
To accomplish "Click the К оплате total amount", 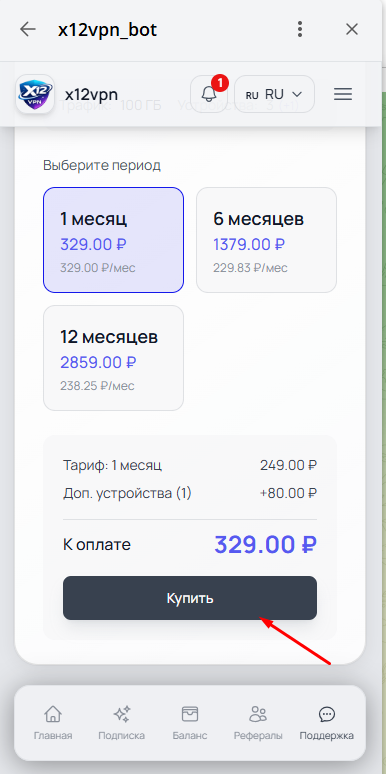I will click(266, 544).
